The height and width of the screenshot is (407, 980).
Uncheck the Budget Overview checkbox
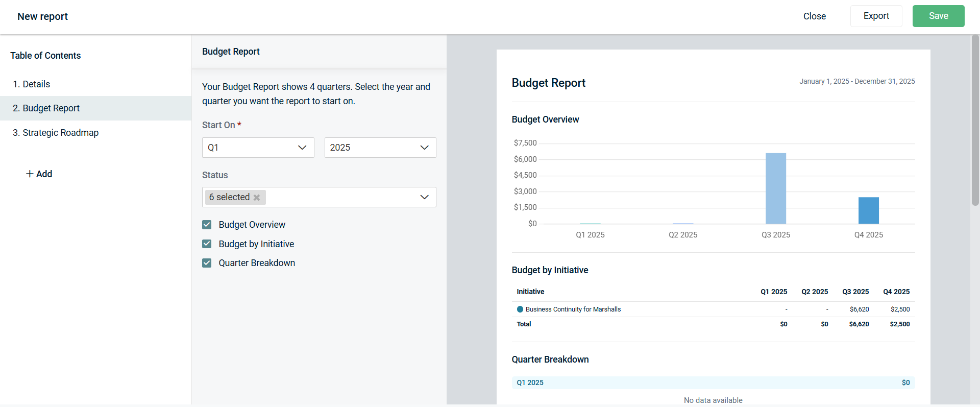pyautogui.click(x=207, y=225)
